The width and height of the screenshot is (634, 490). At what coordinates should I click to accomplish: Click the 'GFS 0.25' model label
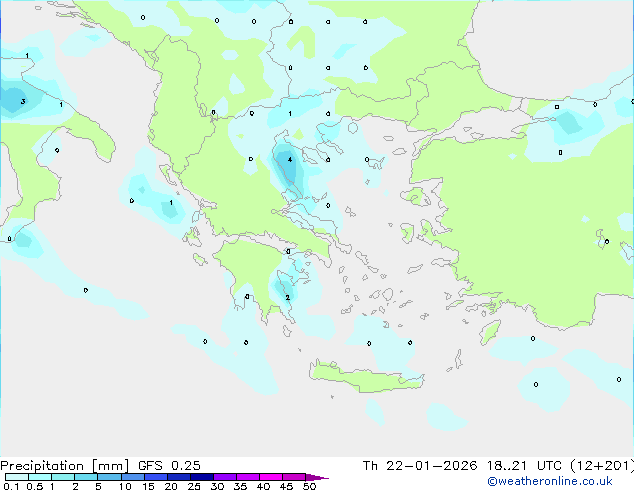pos(169,466)
